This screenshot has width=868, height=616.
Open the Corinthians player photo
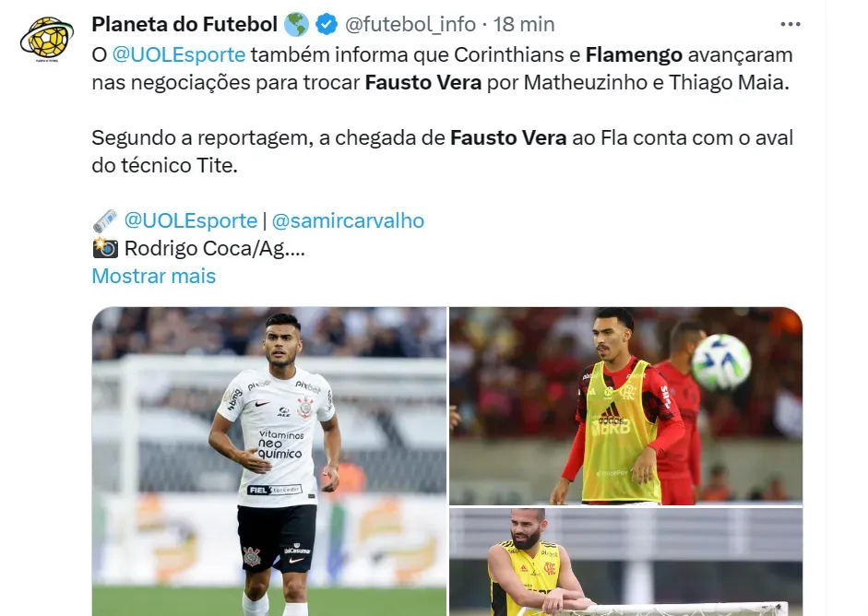[x=269, y=462]
